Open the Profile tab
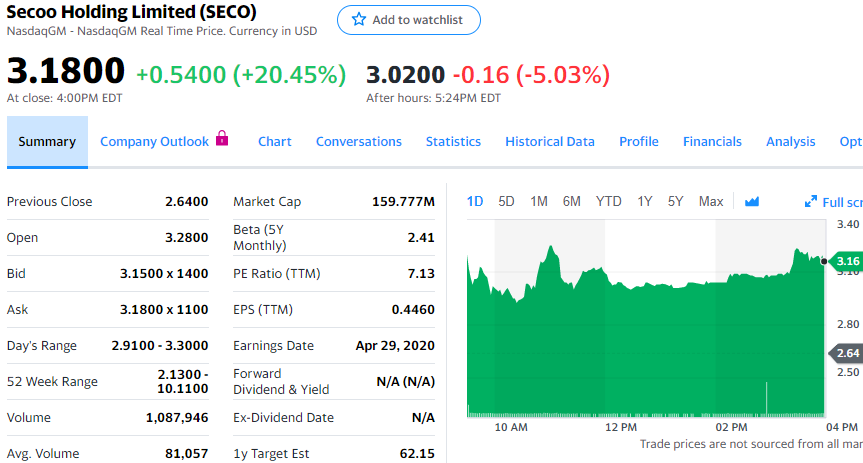Screen dimensions: 863x463 point(638,142)
